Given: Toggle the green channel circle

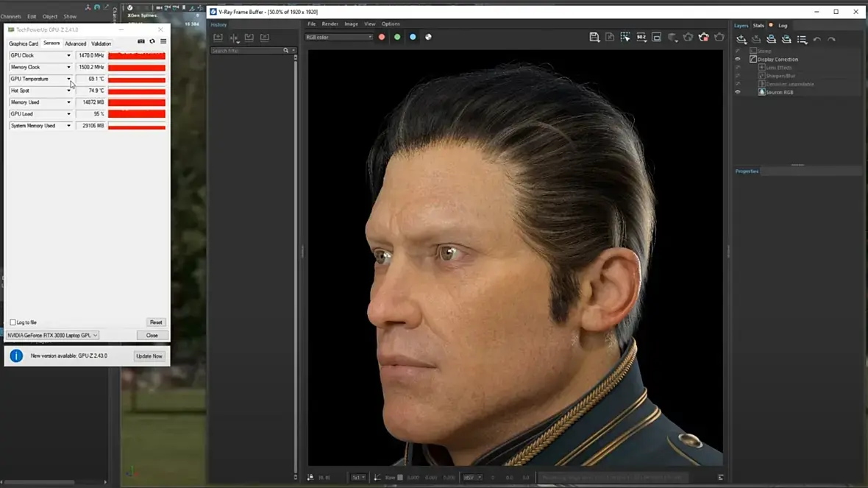Looking at the screenshot, I should [x=397, y=37].
